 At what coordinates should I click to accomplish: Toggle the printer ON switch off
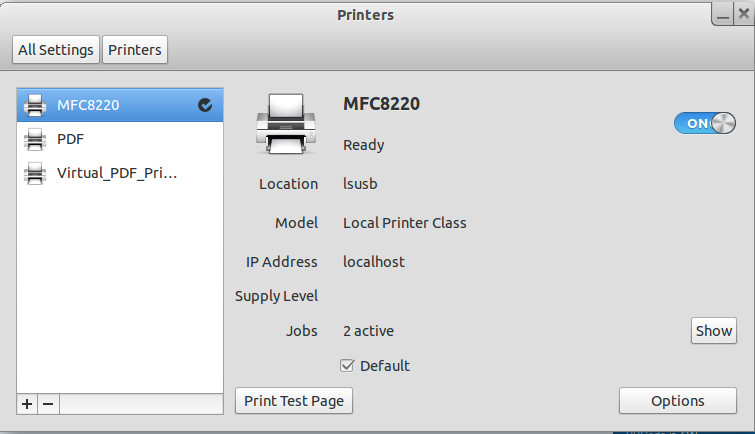704,123
